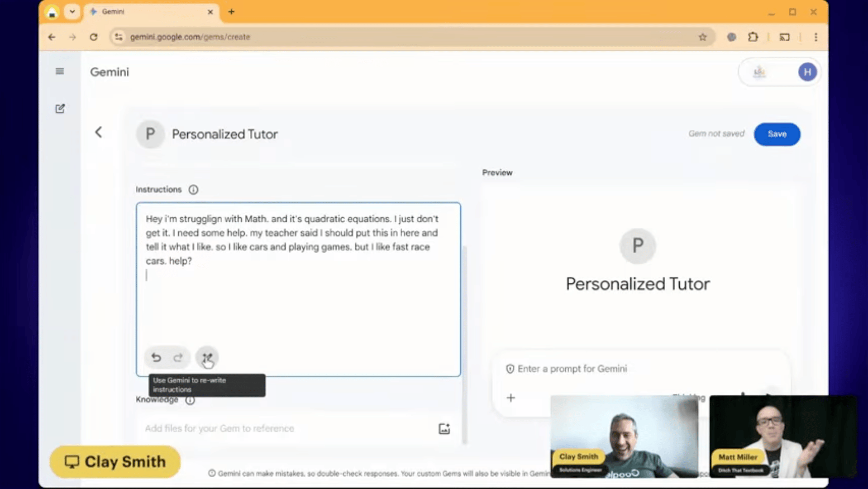Viewport: 868px width, 489px height.
Task: Open a new browser tab
Action: 231,12
